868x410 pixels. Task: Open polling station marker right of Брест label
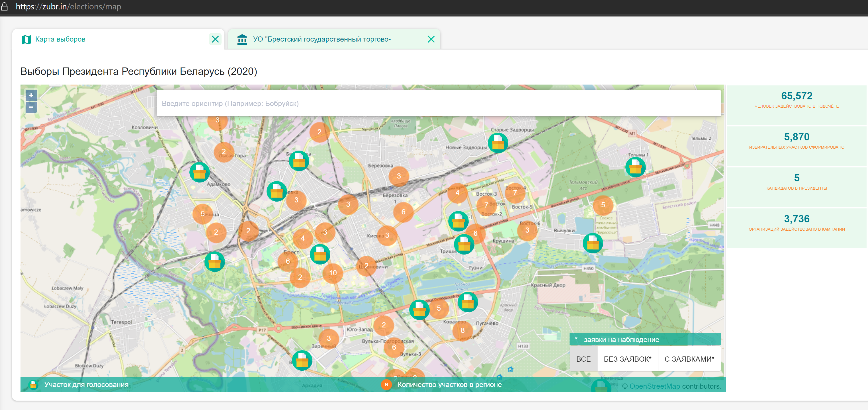(320, 254)
